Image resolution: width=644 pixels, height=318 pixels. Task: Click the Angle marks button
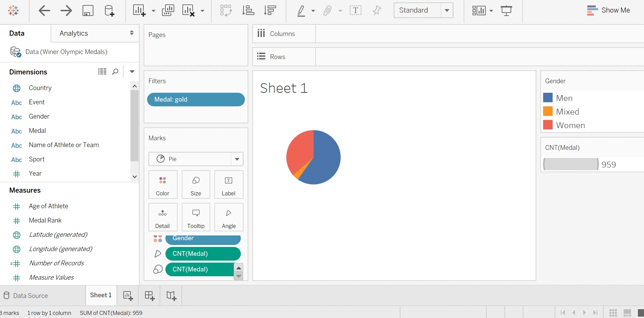coord(229,217)
